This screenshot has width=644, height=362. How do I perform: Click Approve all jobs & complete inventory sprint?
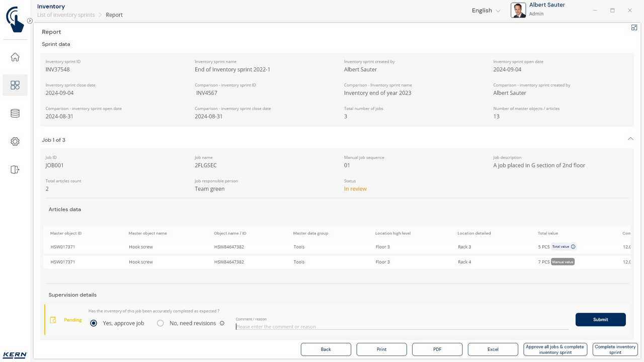tap(555, 349)
